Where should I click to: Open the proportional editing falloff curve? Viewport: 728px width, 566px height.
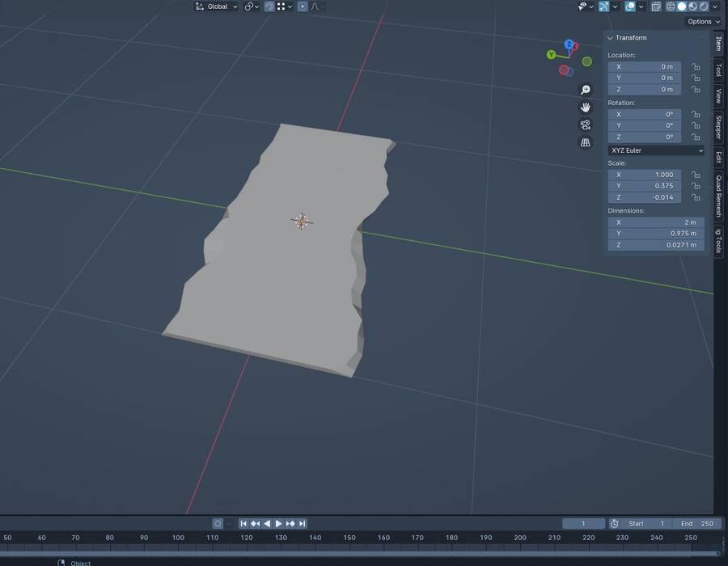pyautogui.click(x=316, y=6)
